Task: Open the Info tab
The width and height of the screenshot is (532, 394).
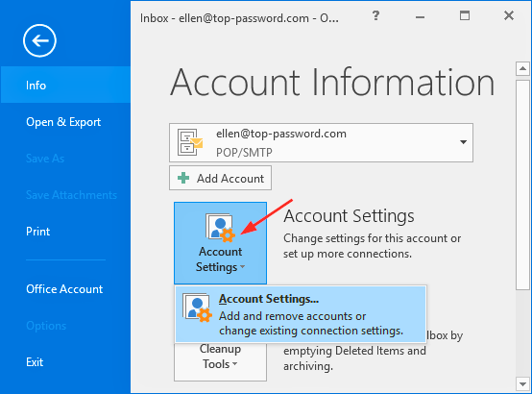Action: click(65, 85)
